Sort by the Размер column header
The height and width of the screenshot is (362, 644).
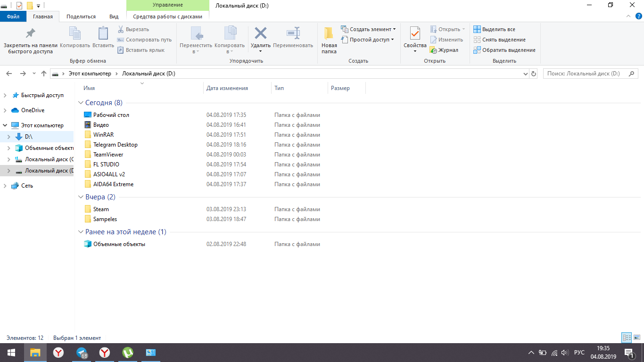340,88
